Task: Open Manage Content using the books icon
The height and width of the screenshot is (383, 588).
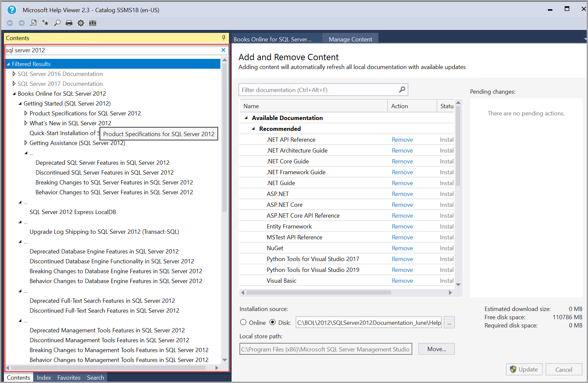Action: (x=92, y=23)
